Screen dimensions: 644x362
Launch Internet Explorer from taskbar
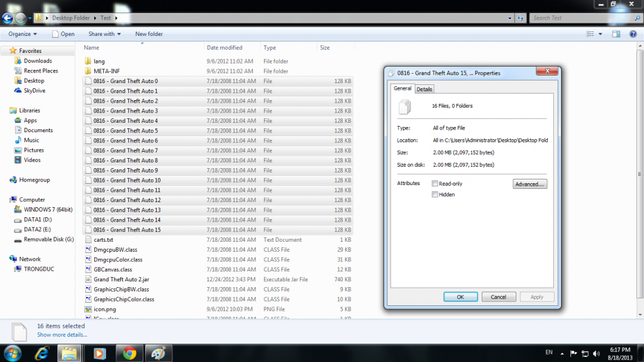coord(42,353)
